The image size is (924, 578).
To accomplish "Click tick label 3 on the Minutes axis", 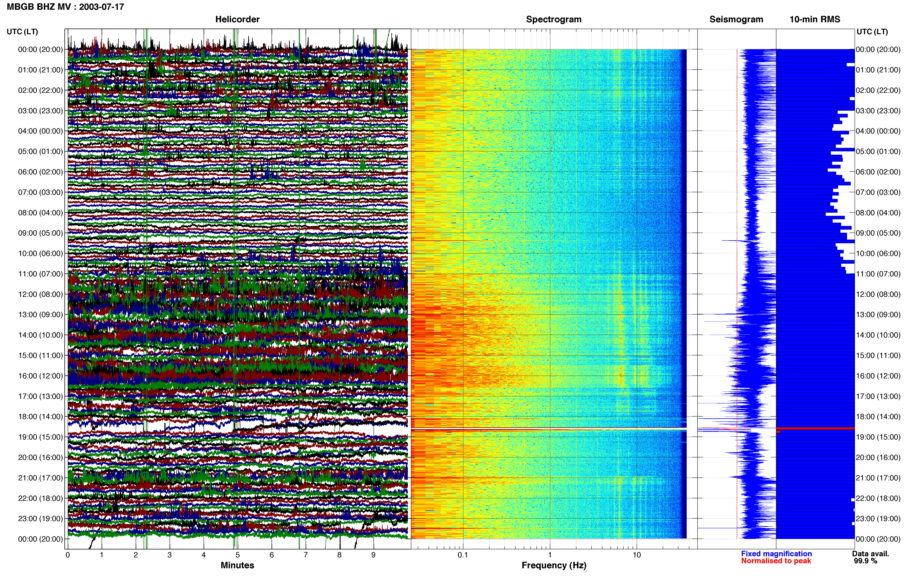I will pos(170,555).
